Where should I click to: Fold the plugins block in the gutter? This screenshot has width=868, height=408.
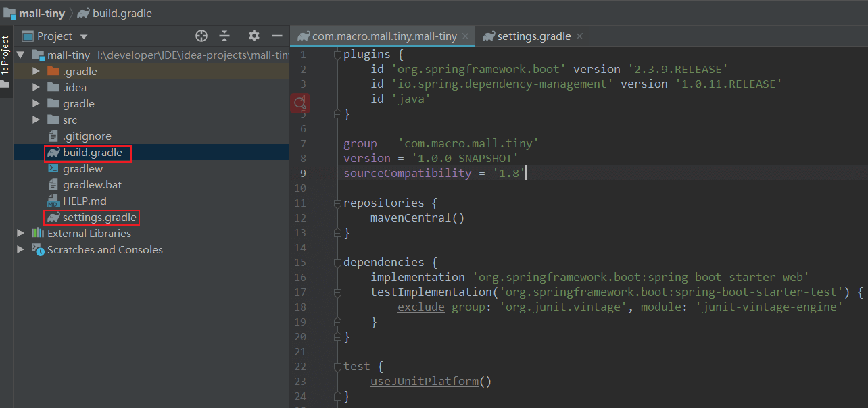coord(338,55)
